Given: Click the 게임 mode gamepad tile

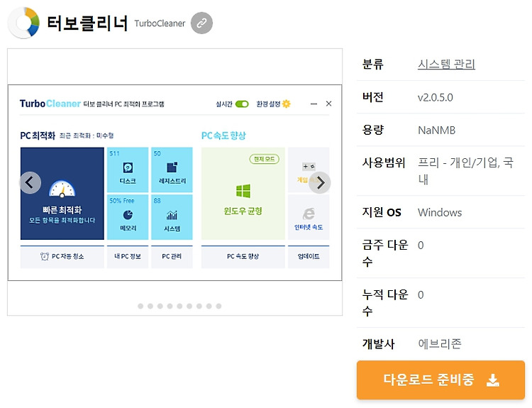Looking at the screenshot, I should [309, 170].
